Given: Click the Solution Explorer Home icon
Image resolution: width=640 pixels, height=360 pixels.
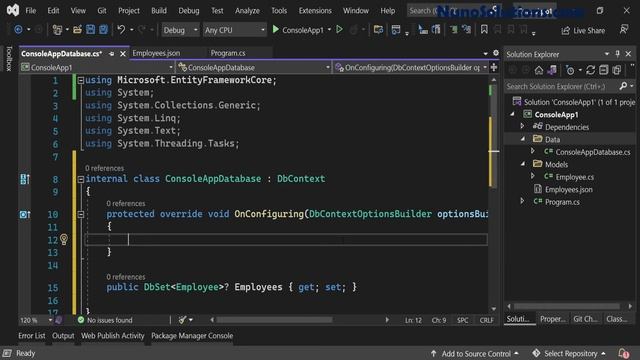Looking at the screenshot, I should (539, 70).
